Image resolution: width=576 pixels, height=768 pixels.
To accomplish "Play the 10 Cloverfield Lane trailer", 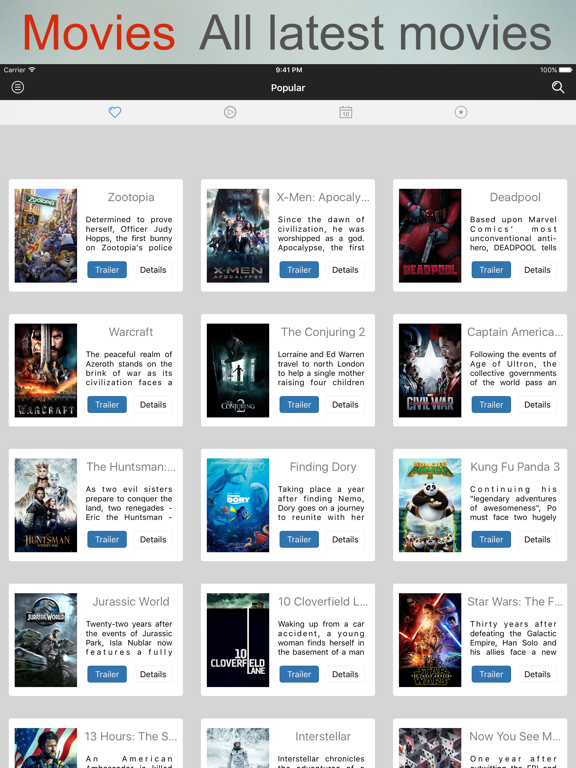I will [299, 674].
